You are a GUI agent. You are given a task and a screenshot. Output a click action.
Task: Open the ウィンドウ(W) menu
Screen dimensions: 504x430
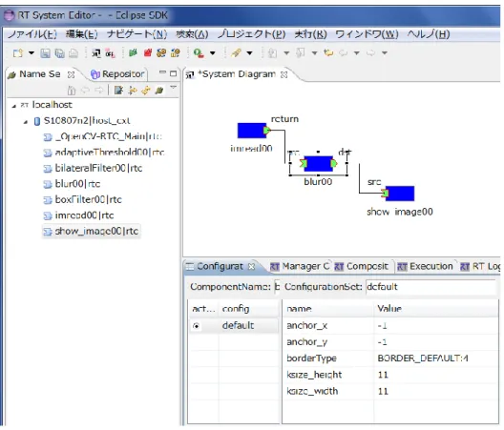(367, 34)
